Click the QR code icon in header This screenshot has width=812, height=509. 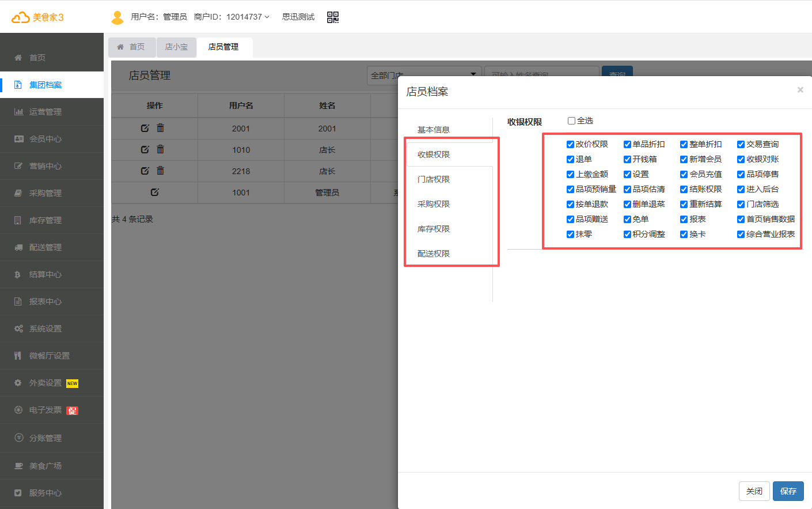click(333, 17)
